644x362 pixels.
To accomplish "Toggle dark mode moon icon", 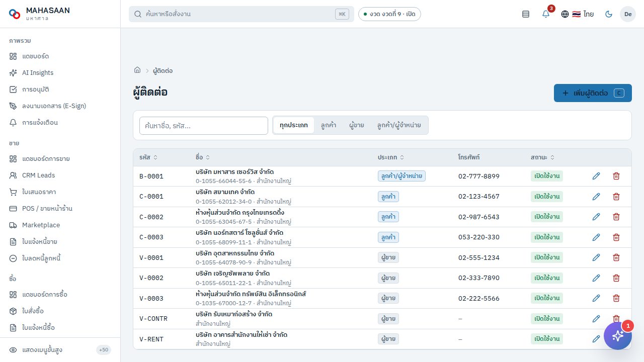I will click(609, 14).
